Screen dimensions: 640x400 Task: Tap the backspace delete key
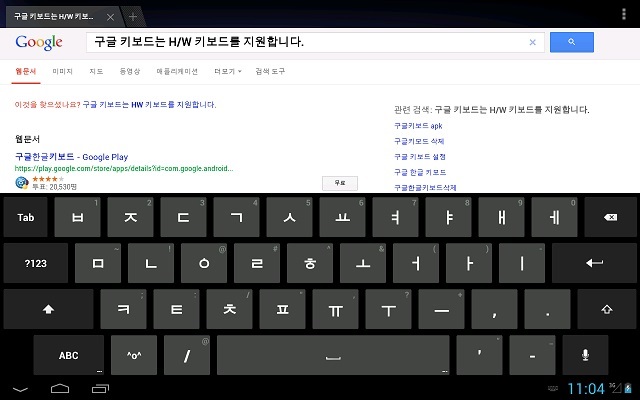(x=610, y=217)
